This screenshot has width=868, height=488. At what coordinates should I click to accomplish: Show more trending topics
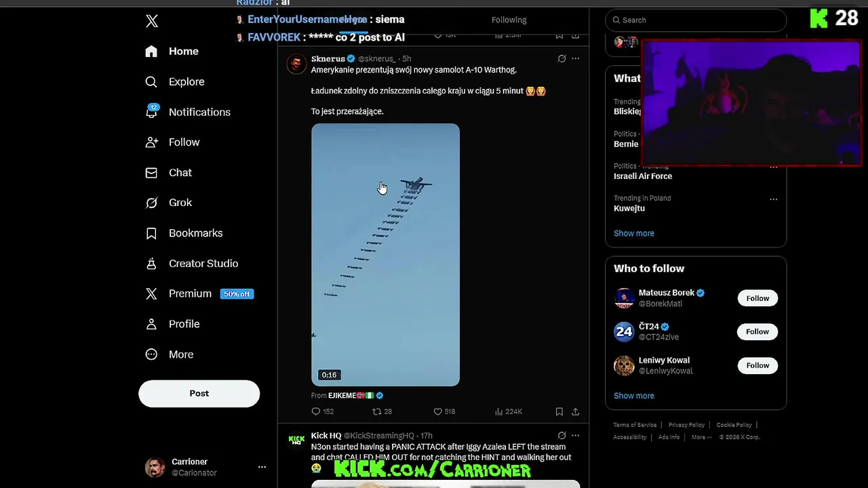(634, 233)
